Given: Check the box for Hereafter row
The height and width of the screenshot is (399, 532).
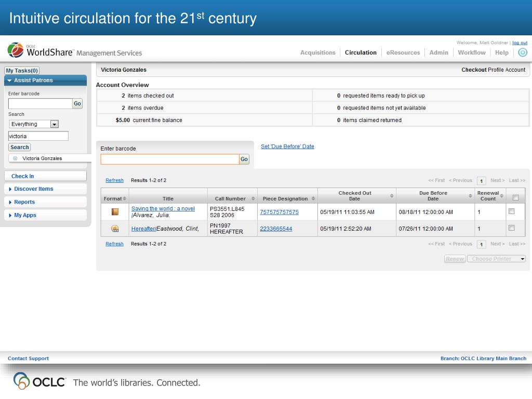Looking at the screenshot, I should pyautogui.click(x=511, y=228).
